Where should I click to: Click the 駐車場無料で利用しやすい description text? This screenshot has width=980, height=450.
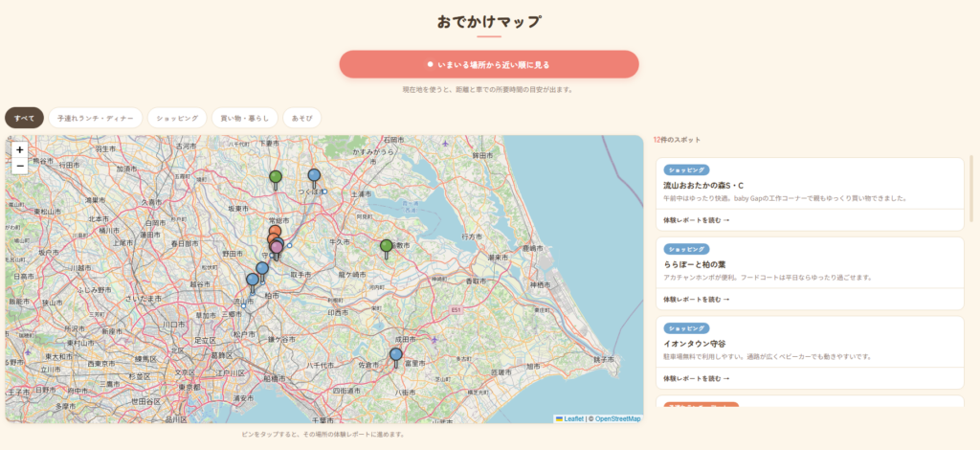768,357
